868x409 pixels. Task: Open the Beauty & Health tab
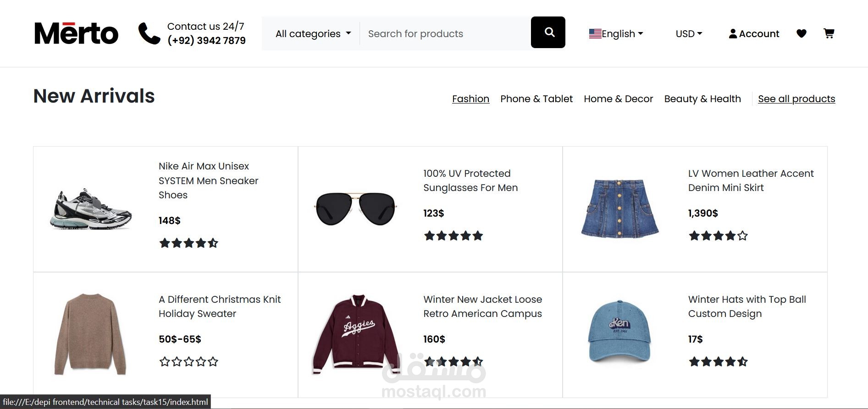click(702, 99)
